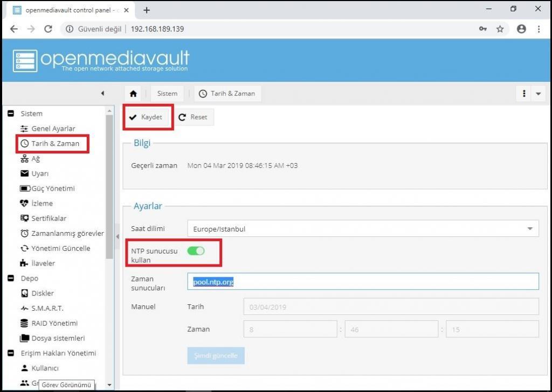The image size is (552, 392).
Task: Reload the page in browser
Action: click(48, 29)
